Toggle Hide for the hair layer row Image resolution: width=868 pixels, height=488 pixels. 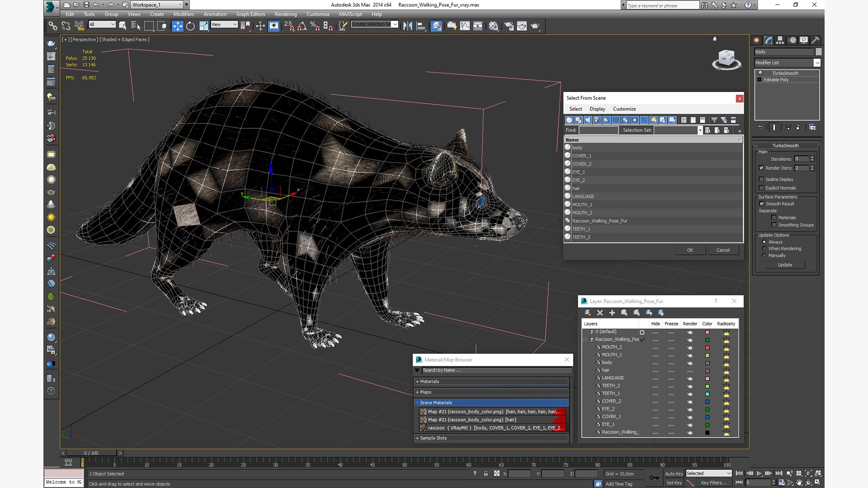[655, 371]
